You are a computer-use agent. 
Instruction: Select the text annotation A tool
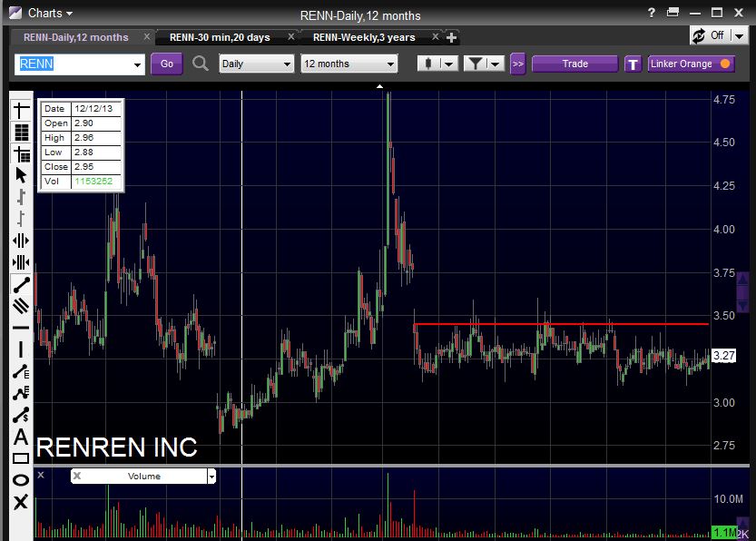21,437
